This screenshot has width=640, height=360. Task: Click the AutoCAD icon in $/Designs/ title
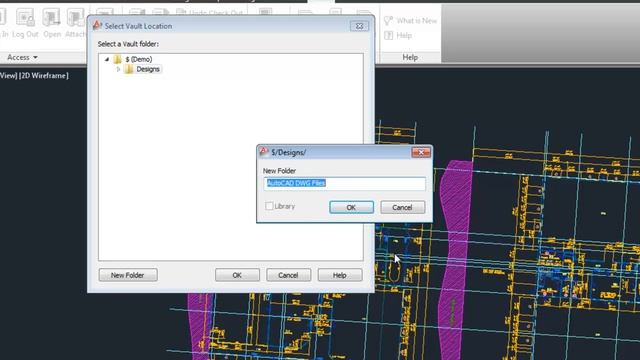click(x=264, y=152)
